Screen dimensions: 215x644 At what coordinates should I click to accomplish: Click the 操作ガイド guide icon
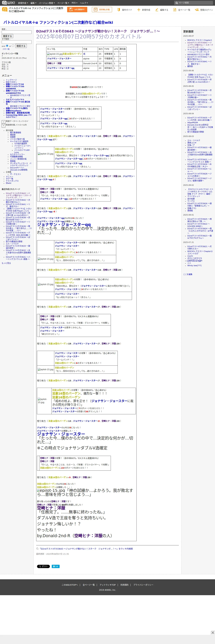[119, 10]
